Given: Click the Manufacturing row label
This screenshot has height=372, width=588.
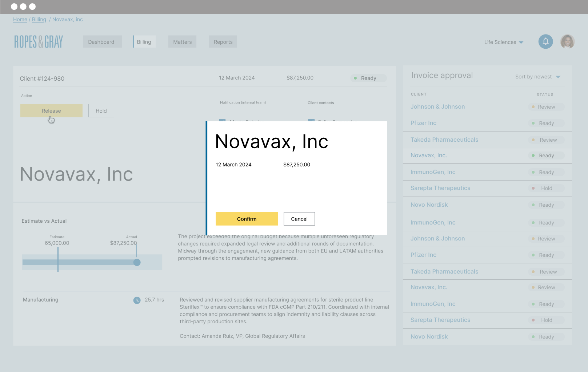Looking at the screenshot, I should click(41, 300).
